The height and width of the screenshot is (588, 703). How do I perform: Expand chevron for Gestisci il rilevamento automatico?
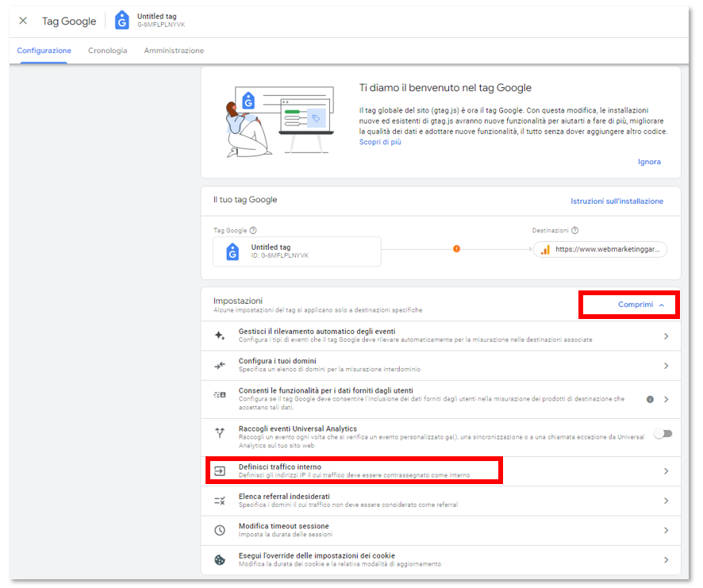(667, 336)
